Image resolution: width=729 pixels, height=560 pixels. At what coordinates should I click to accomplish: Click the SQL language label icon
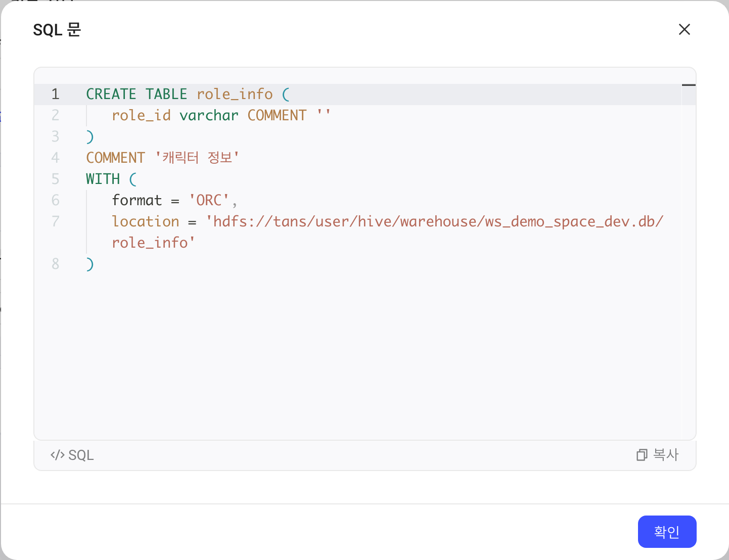57,455
